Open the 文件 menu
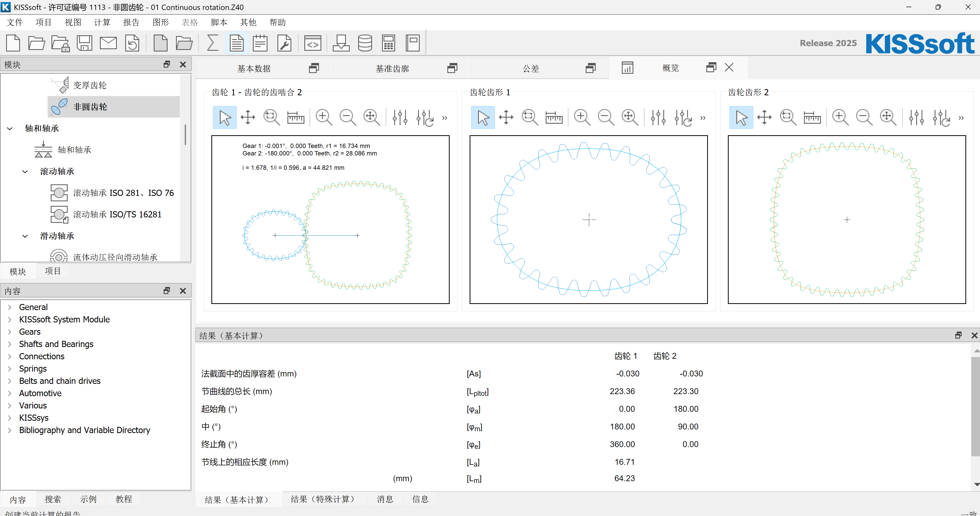The image size is (980, 516). pyautogui.click(x=15, y=23)
